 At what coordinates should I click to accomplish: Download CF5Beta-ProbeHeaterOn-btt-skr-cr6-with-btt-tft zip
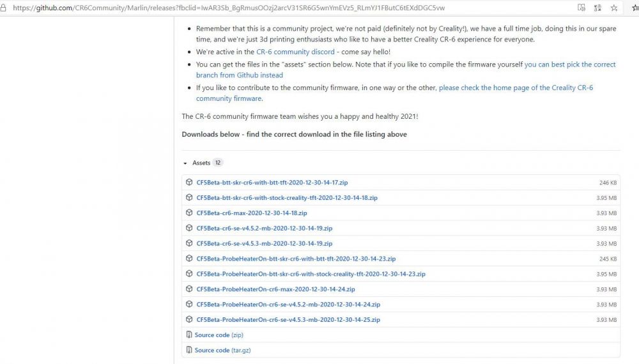[296, 259]
